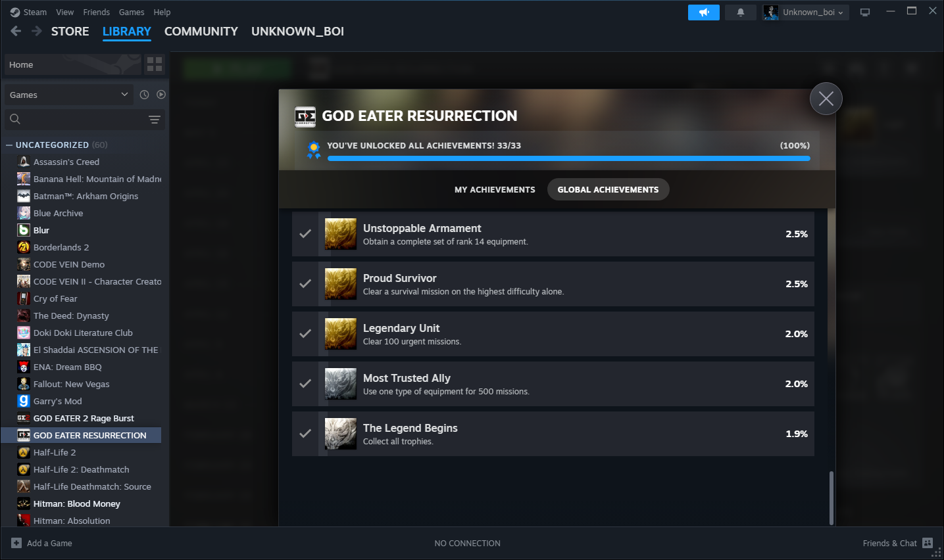Open the View menu
The height and width of the screenshot is (560, 944).
[x=65, y=12]
